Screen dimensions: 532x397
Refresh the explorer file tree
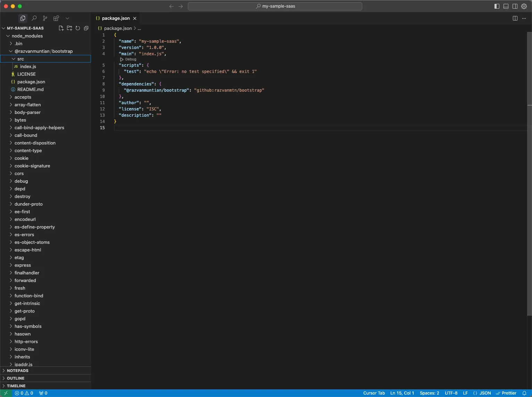click(x=78, y=28)
